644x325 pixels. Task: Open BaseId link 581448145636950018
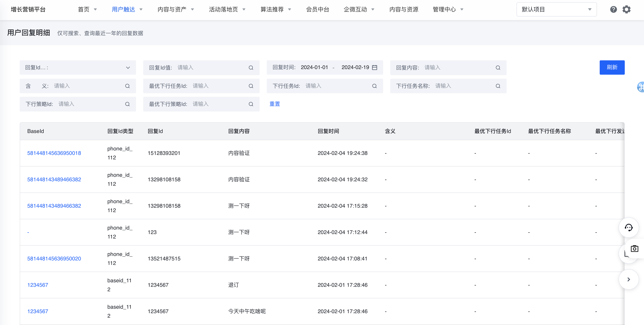pyautogui.click(x=54, y=153)
